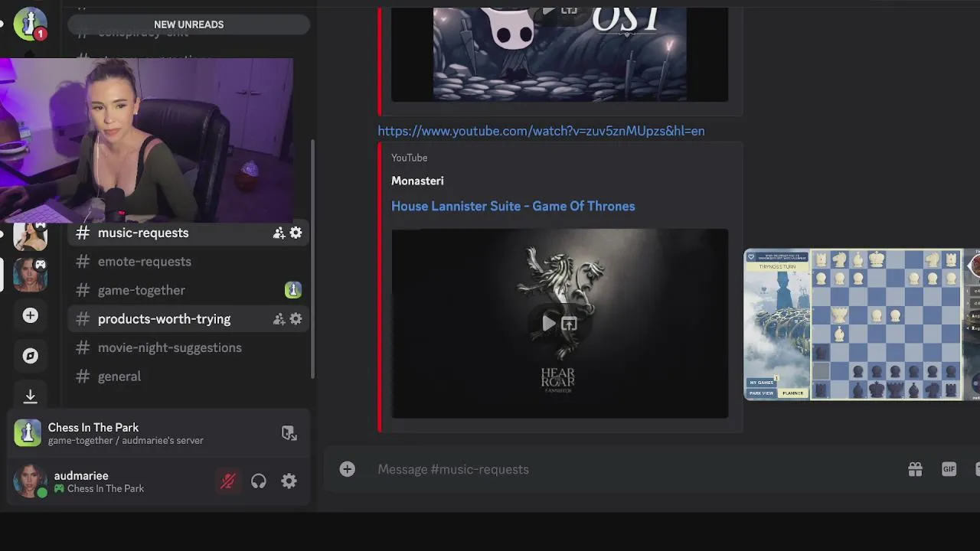The image size is (980, 551).
Task: Jump to NEW UNREADS
Action: point(189,24)
